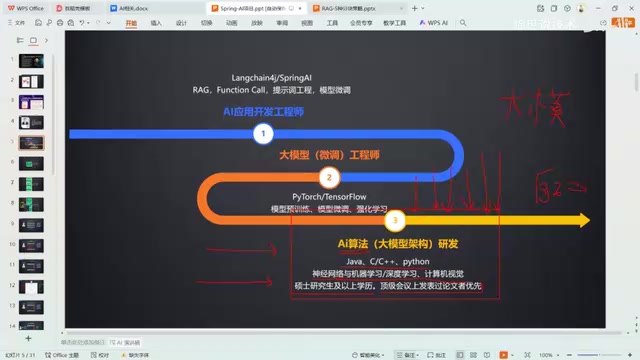
Task: Click the 校对 proofing status item
Action: (x=100, y=355)
